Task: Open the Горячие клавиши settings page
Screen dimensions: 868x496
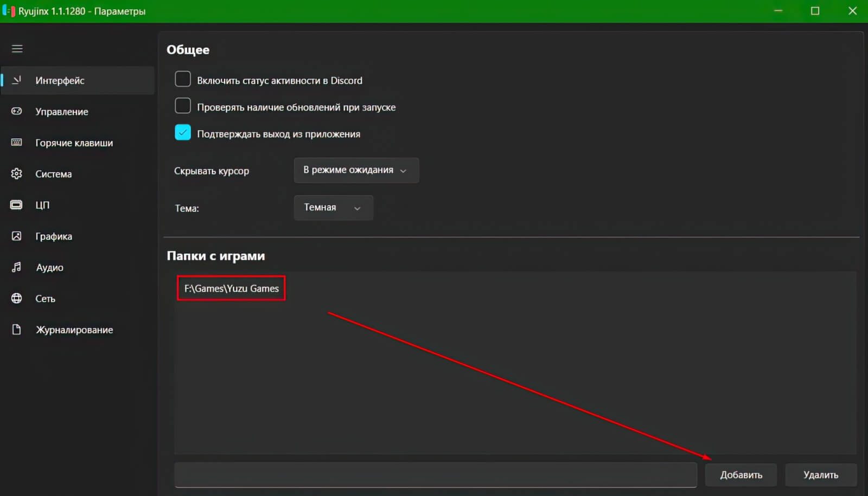Action: tap(78, 143)
